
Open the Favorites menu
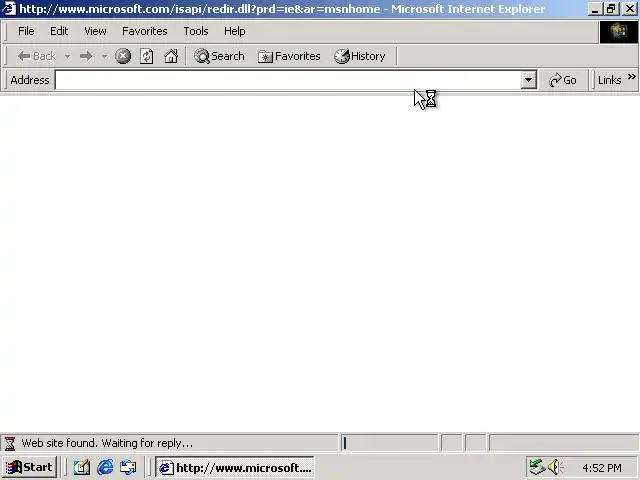click(144, 31)
